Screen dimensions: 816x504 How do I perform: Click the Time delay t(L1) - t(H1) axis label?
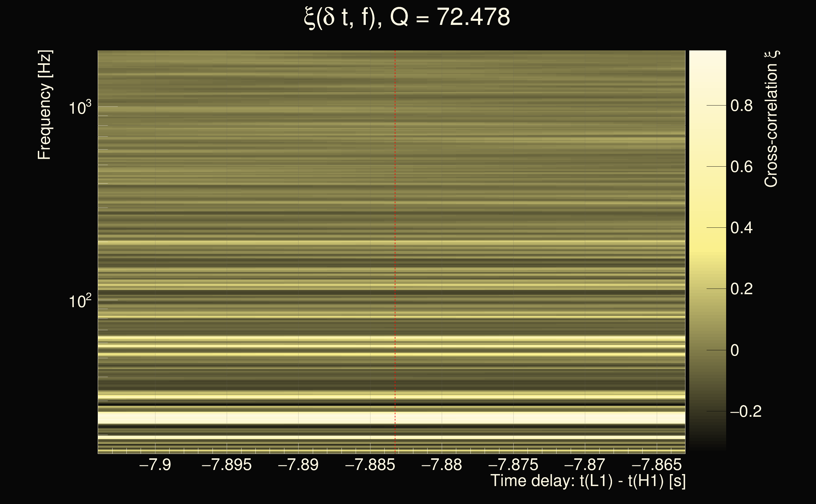pos(588,481)
